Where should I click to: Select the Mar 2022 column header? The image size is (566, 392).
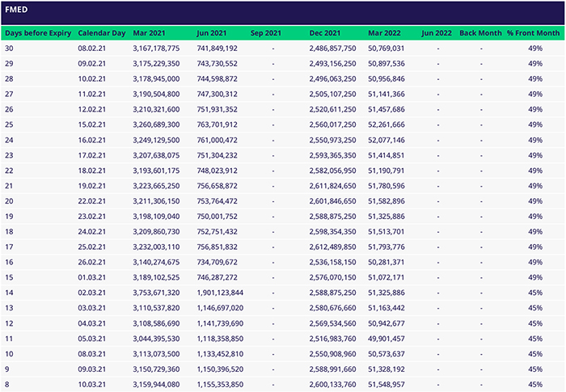[x=385, y=33]
